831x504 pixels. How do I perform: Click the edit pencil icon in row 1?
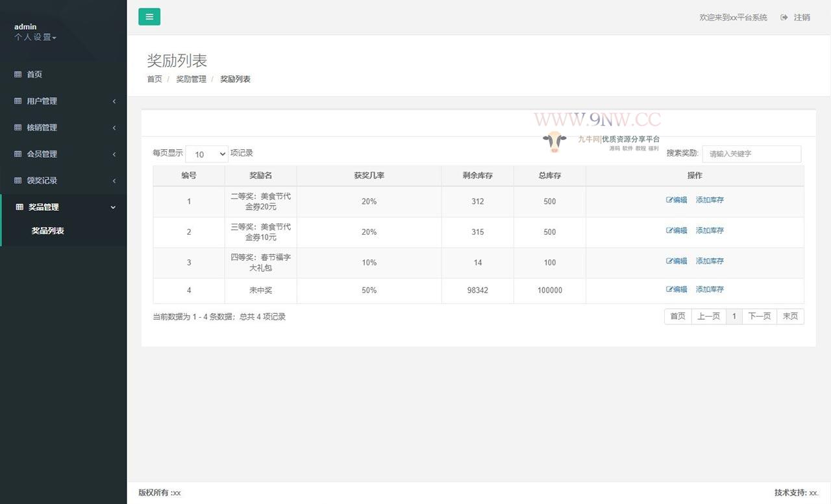pos(669,200)
